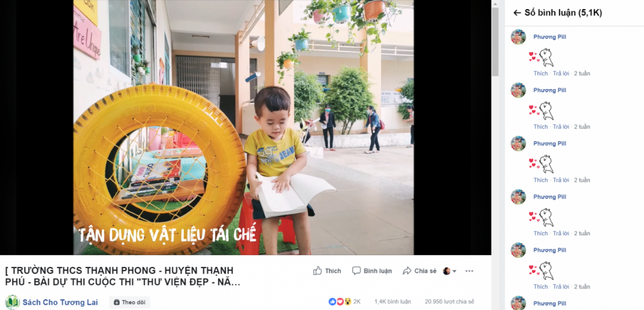Open the three-dots more options menu
The image size is (644, 310).
(469, 271)
